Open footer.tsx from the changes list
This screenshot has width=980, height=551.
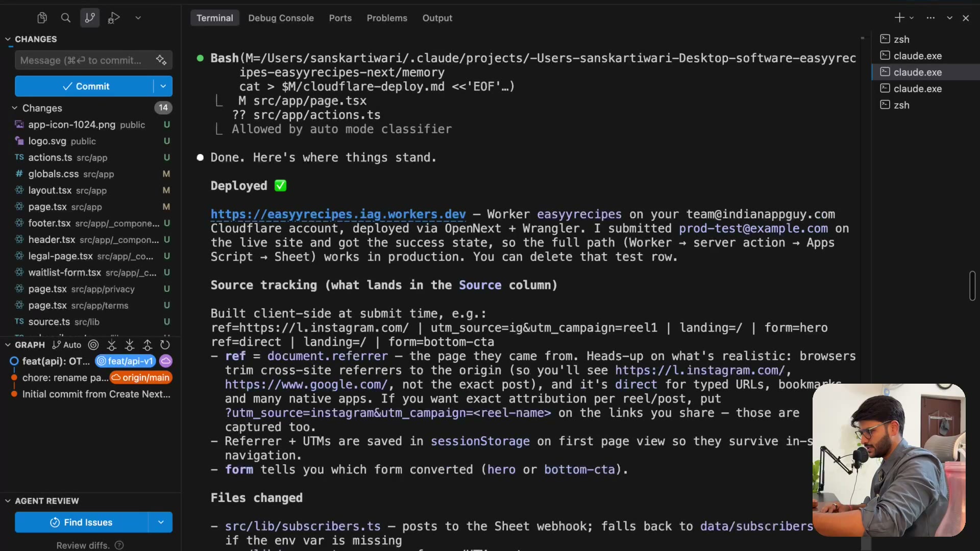click(91, 223)
